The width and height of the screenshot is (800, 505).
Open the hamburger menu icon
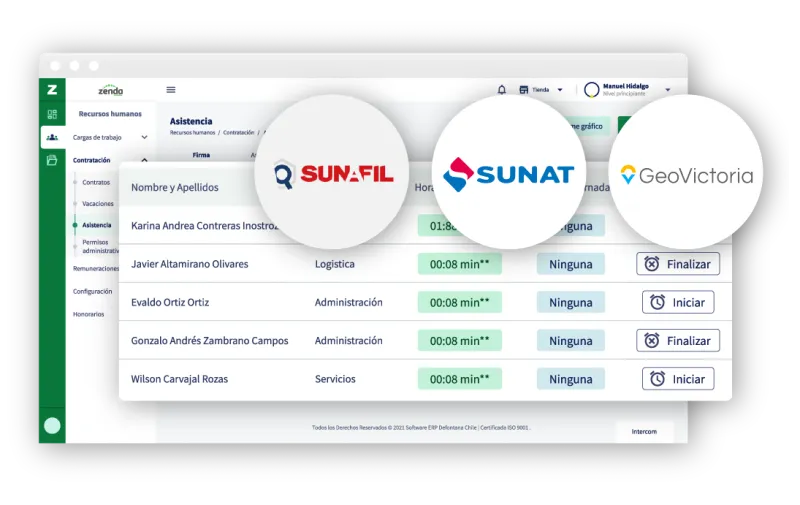click(x=171, y=90)
